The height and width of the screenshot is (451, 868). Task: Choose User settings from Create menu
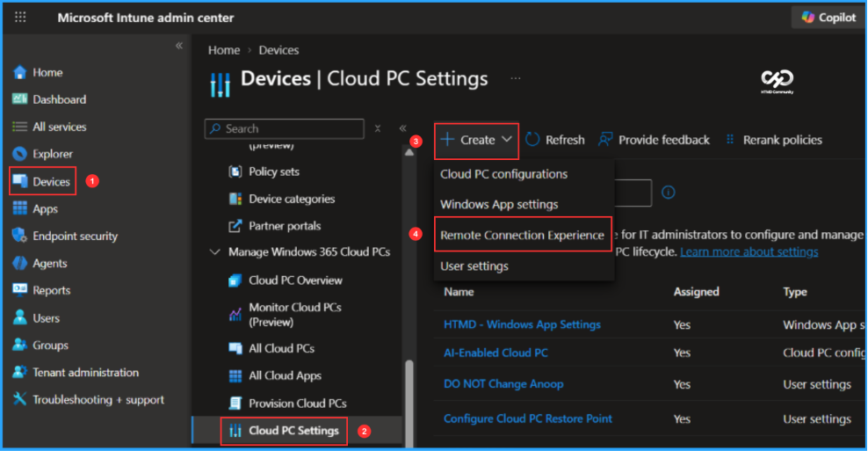click(474, 266)
